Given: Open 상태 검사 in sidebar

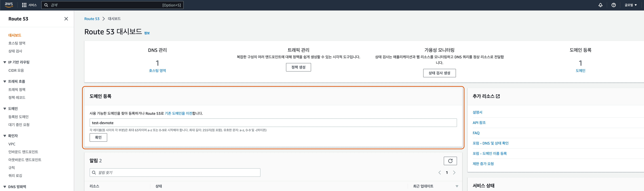Looking at the screenshot, I should tap(15, 51).
